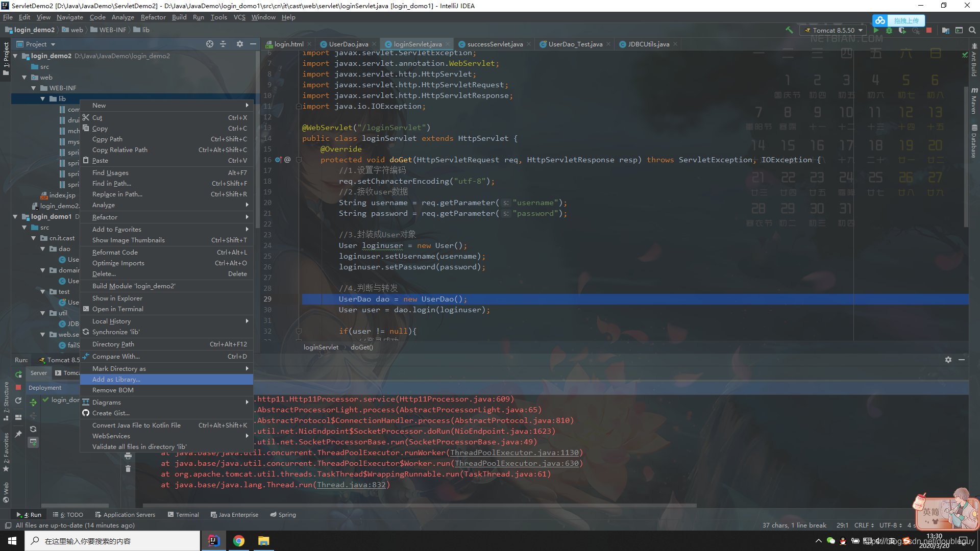This screenshot has width=980, height=551.
Task: Open the Terminal tool window button
Action: coord(183,515)
